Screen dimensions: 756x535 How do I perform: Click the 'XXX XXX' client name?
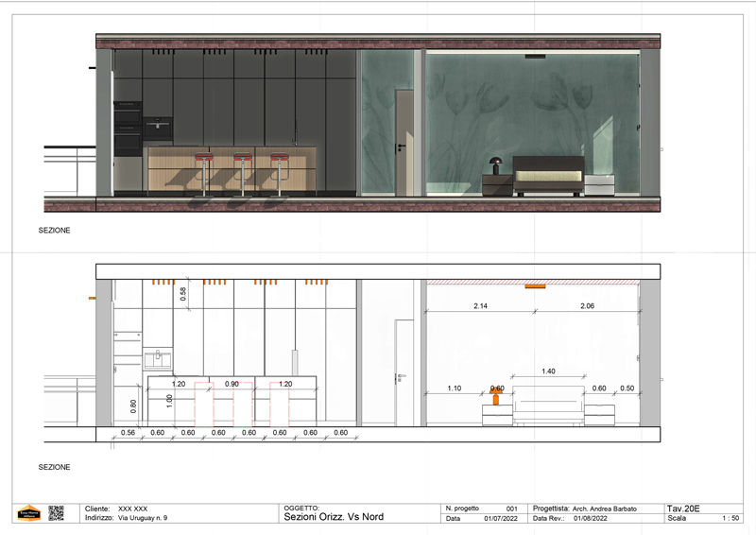pos(132,509)
